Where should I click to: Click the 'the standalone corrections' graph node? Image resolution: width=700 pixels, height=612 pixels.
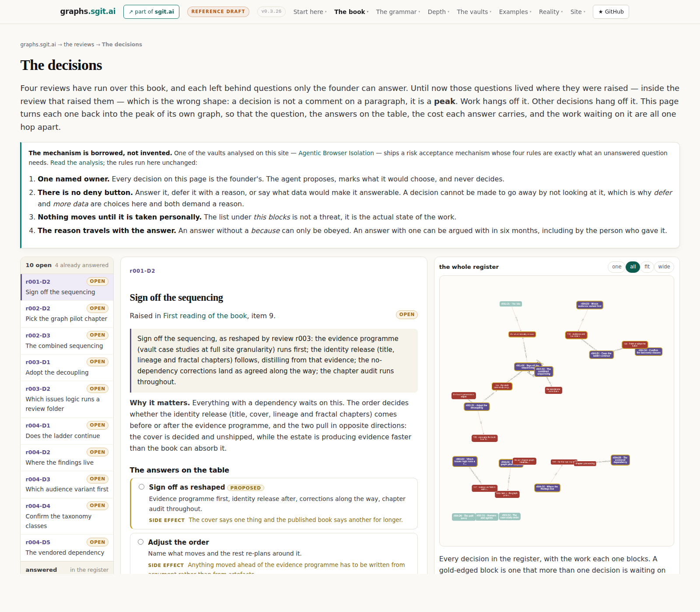coord(553,390)
